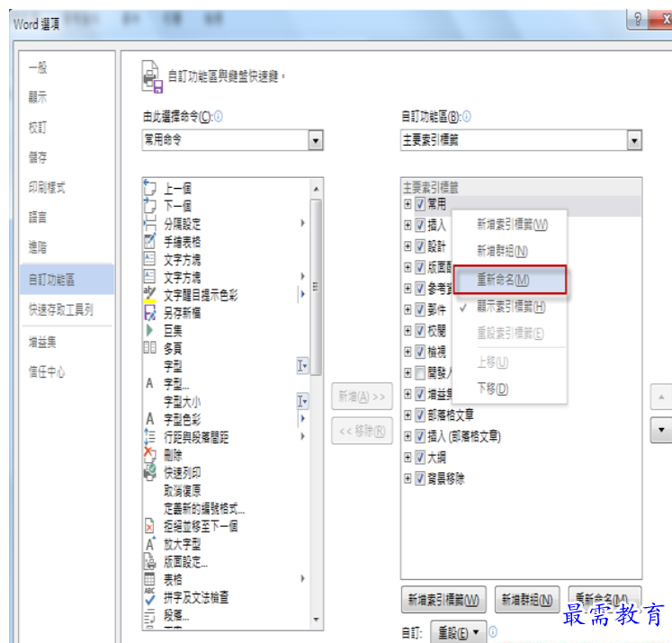Expand the 插入 tree node

(408, 225)
